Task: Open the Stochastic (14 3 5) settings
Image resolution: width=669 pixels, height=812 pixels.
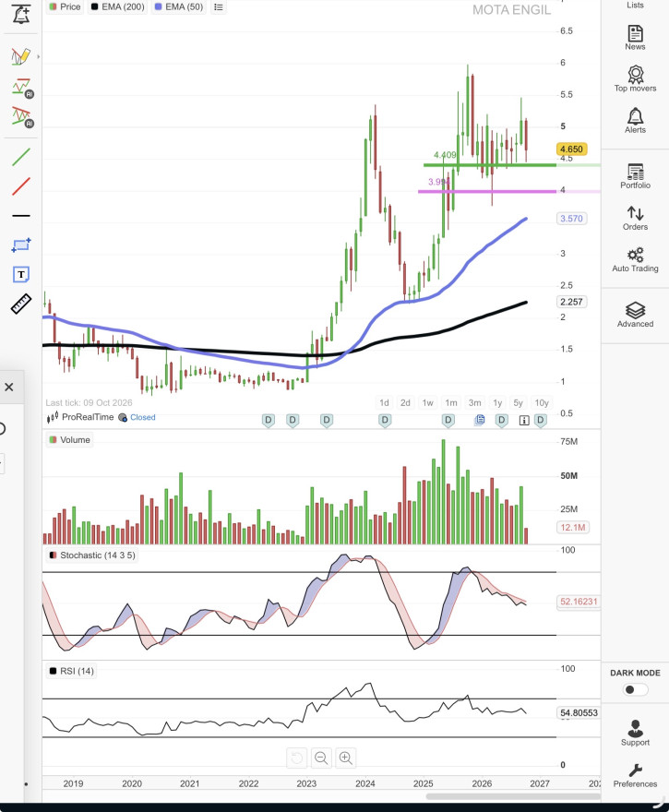Action: tap(92, 555)
